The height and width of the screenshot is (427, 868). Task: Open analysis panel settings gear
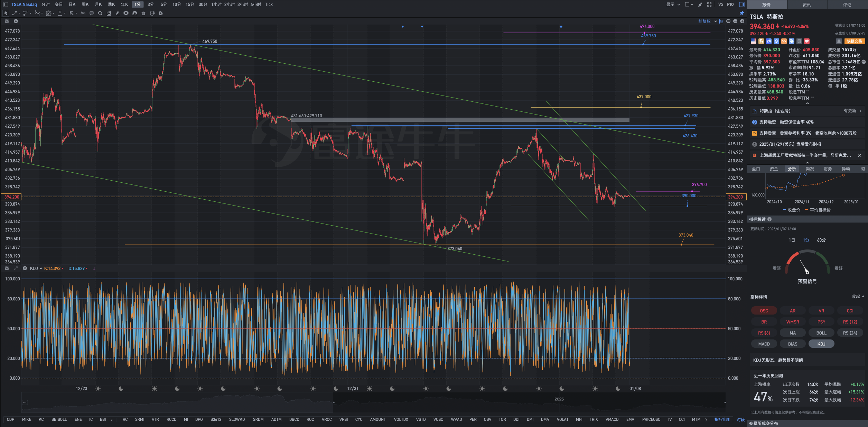pos(863,169)
